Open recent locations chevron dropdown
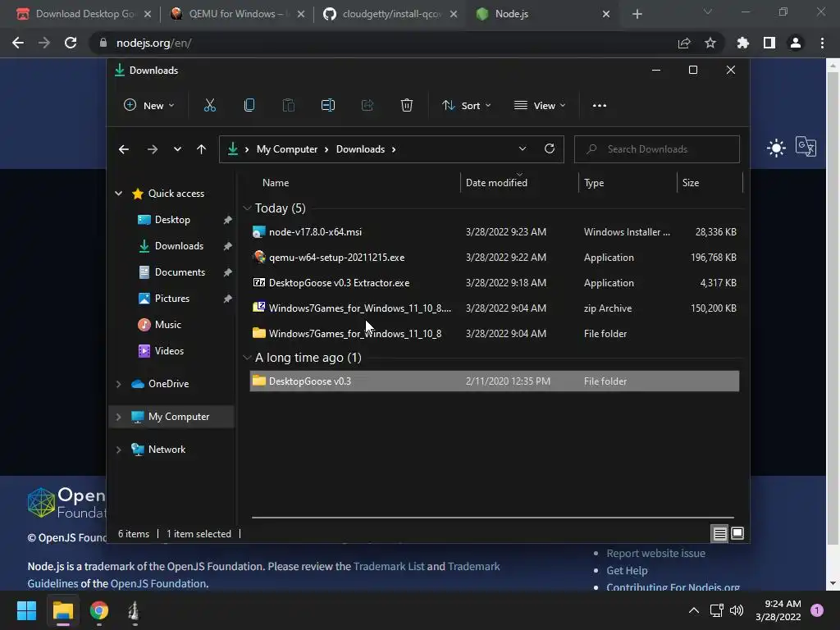The height and width of the screenshot is (630, 840). point(177,149)
